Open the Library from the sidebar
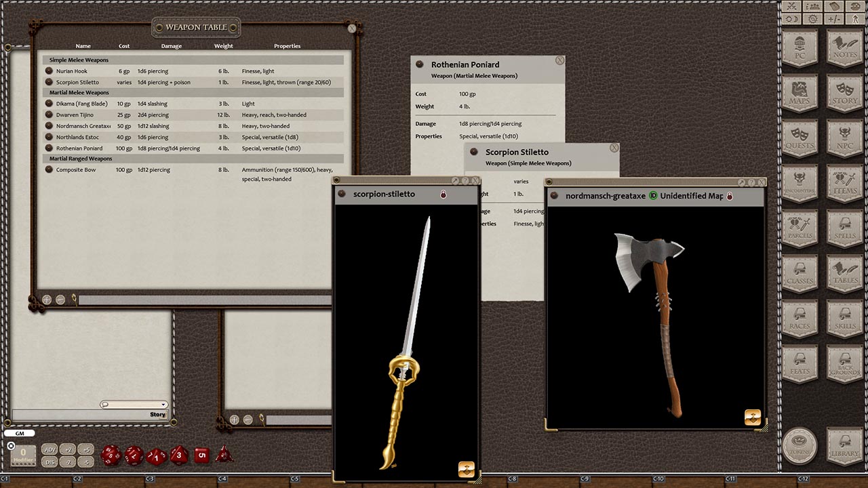This screenshot has width=868, height=488. (844, 445)
